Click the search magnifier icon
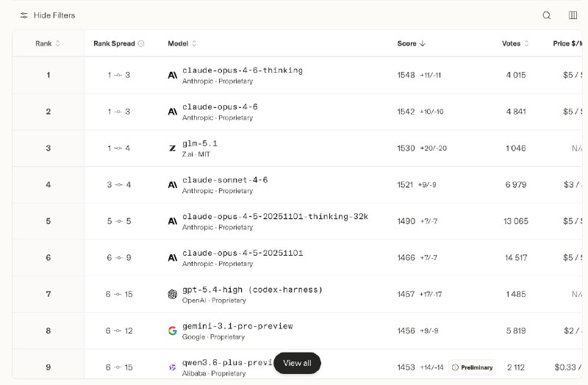 (x=546, y=15)
